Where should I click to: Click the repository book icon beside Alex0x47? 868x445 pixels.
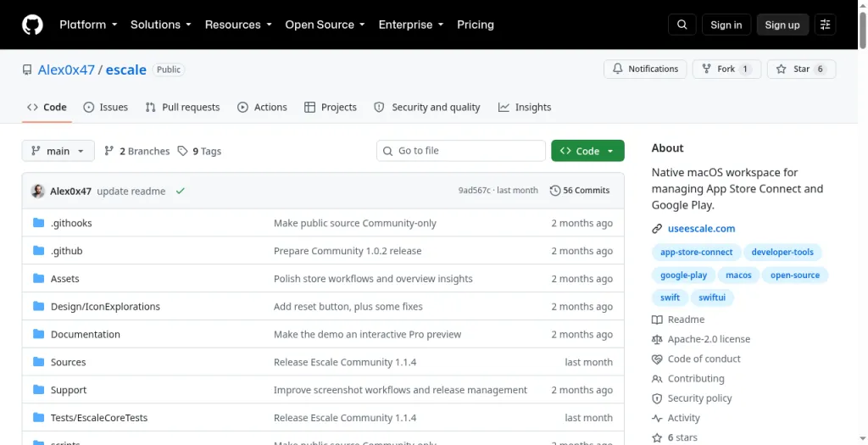tap(27, 70)
